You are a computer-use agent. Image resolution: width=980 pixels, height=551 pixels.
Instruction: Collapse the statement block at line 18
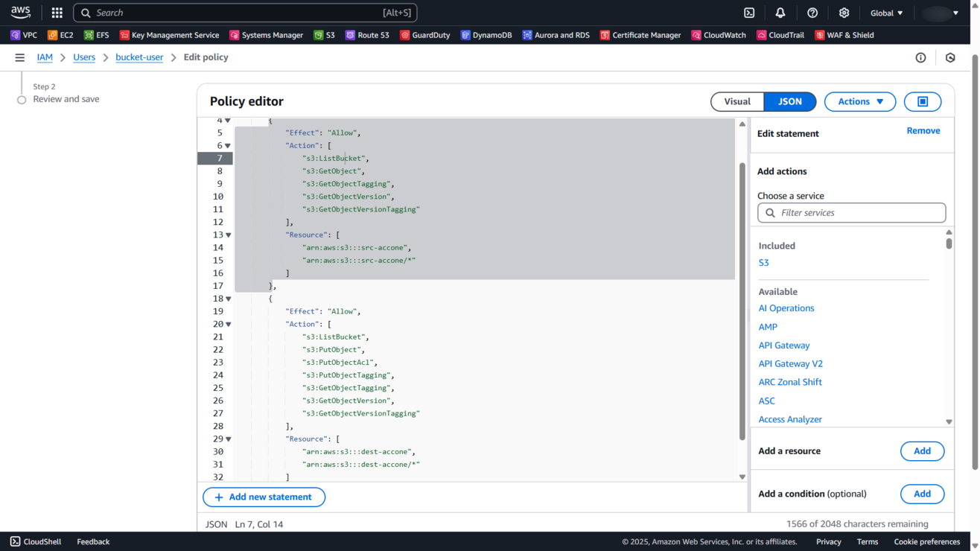pyautogui.click(x=228, y=299)
